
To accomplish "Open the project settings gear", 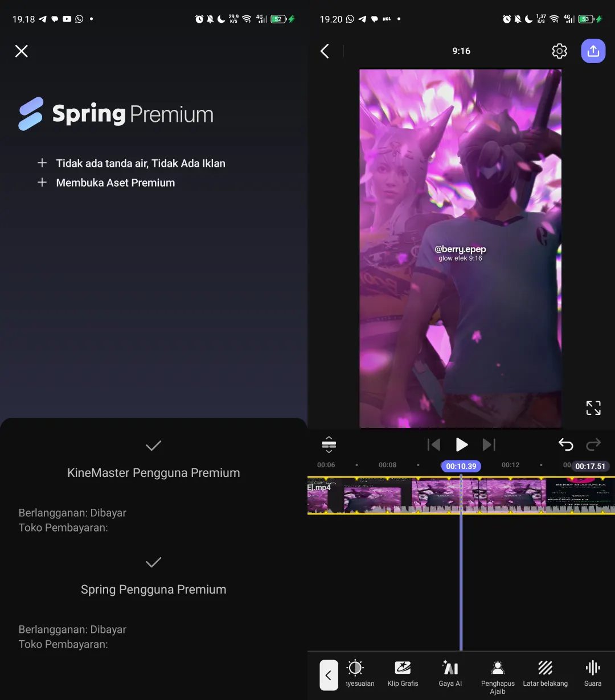I will pos(559,51).
